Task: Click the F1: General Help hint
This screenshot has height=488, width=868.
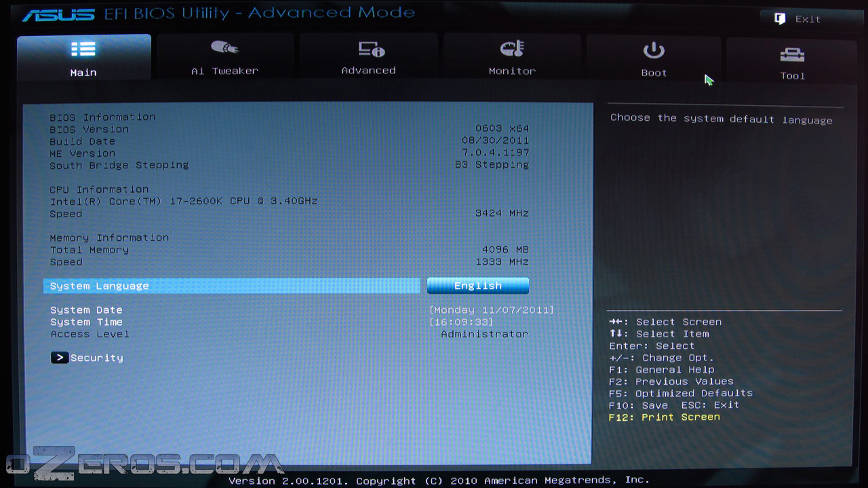Action: (x=662, y=370)
